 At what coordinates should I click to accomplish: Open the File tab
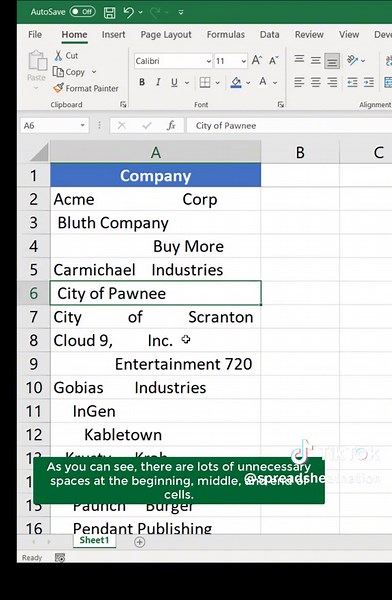pyautogui.click(x=35, y=34)
